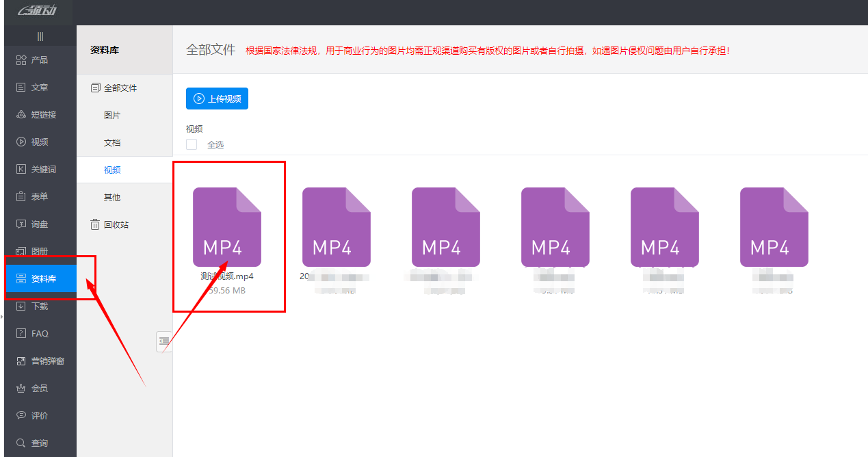Open the 回收站 recycle bin icon
Screen dimensions: 868x457
pyautogui.click(x=95, y=224)
